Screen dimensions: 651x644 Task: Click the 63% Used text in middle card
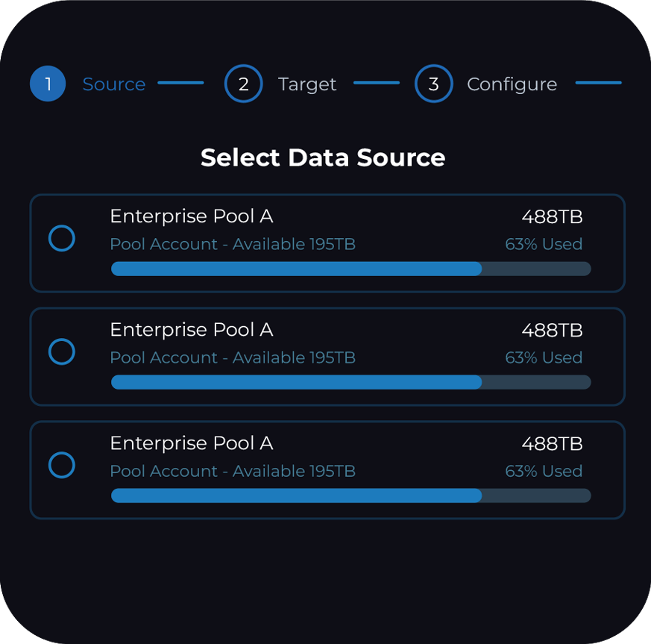pyautogui.click(x=544, y=357)
